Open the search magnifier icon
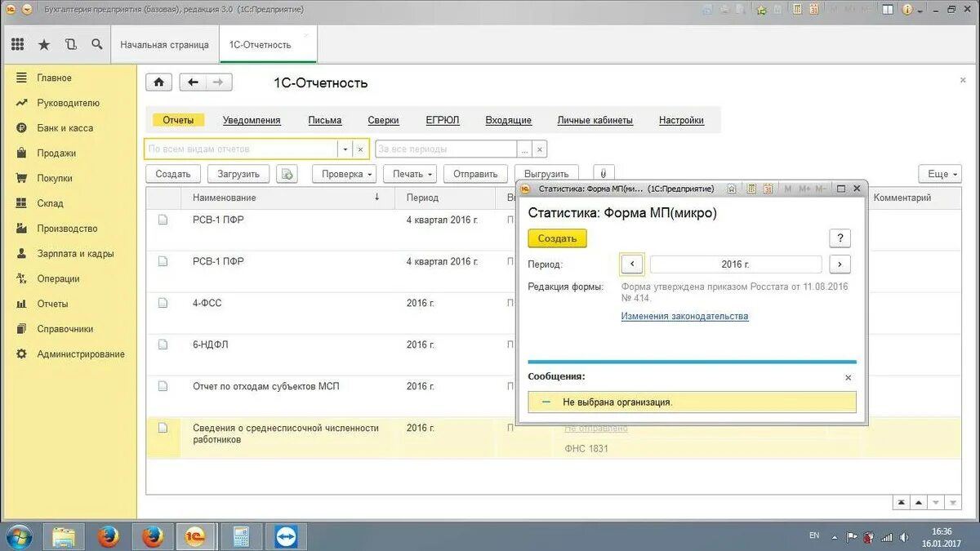Image resolution: width=980 pixels, height=551 pixels. click(97, 45)
